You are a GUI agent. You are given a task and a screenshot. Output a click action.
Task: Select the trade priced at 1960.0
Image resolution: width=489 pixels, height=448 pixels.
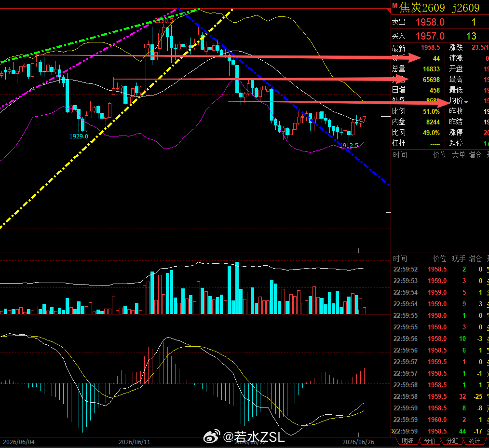tap(440, 420)
